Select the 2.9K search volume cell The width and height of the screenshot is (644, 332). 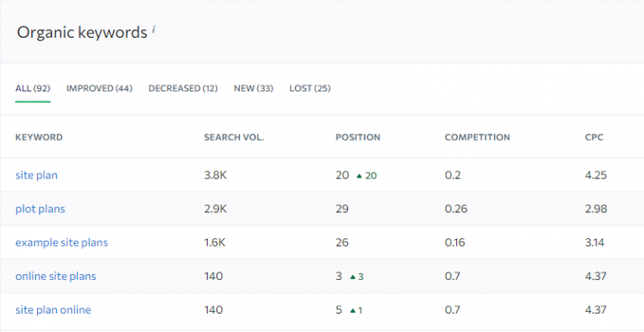[x=216, y=209]
